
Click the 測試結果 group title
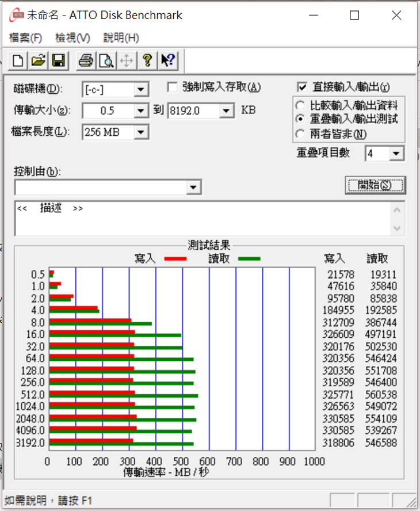coord(209,245)
